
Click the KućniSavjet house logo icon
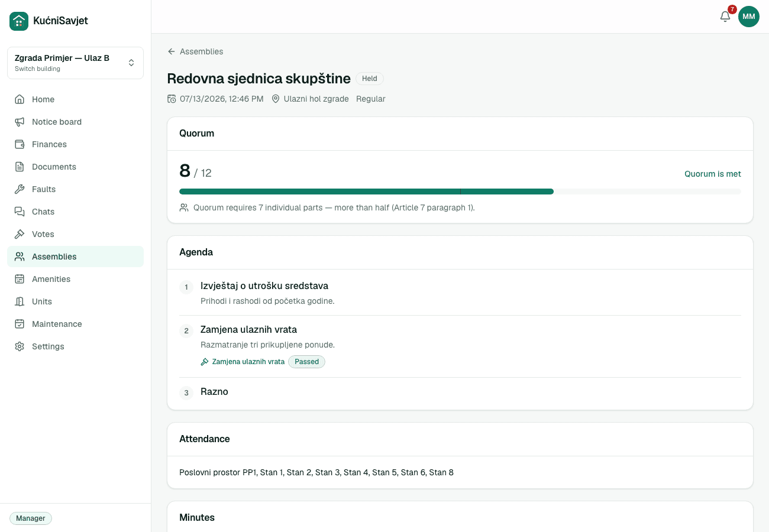[x=19, y=21]
